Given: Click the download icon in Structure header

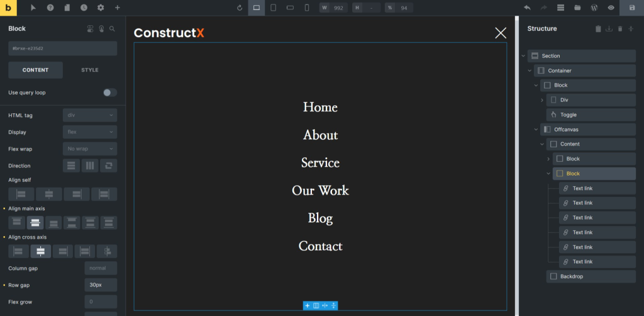Looking at the screenshot, I should point(609,29).
